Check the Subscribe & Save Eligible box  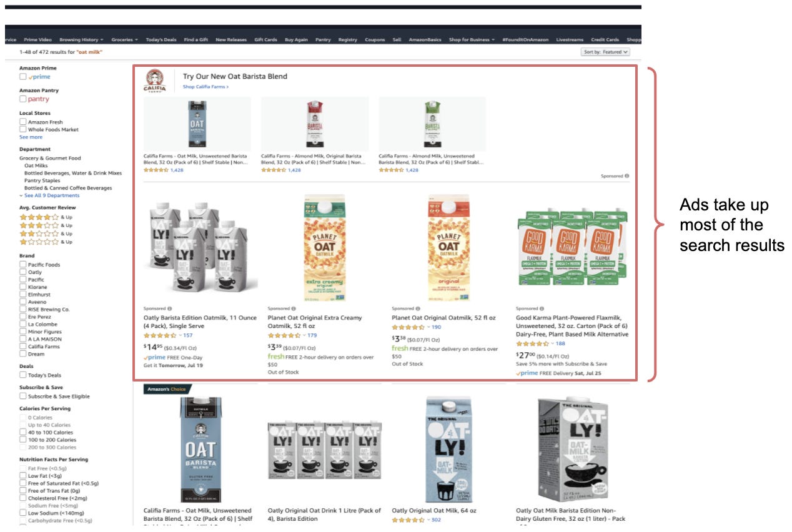coord(22,396)
